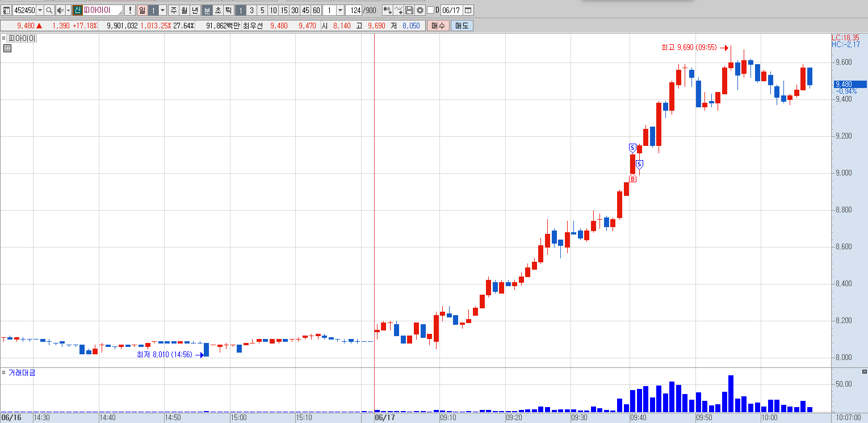Image resolution: width=868 pixels, height=423 pixels.
Task: Click the period number 1 beside 일
Action: point(153,10)
